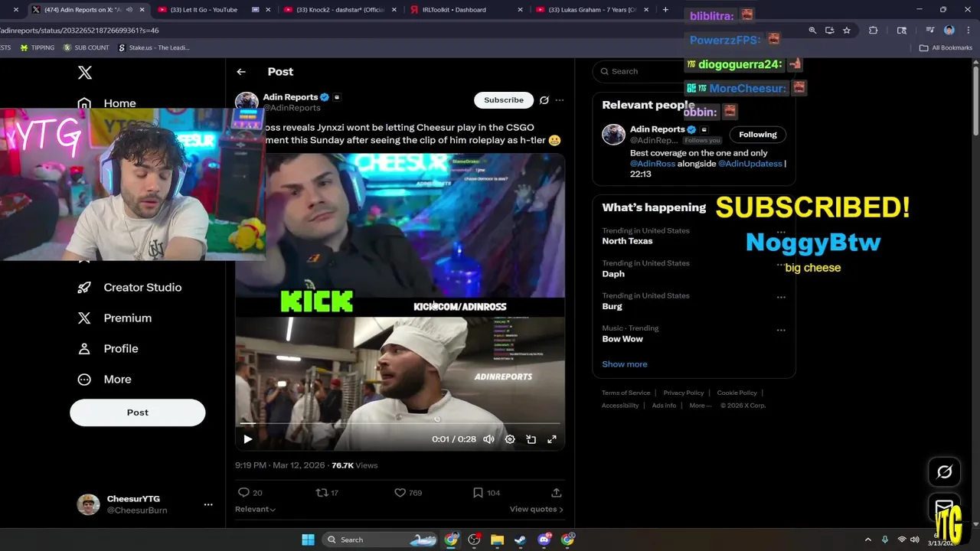This screenshot has width=980, height=551.
Task: Open browser extensions puzzle icon
Action: coord(873,31)
